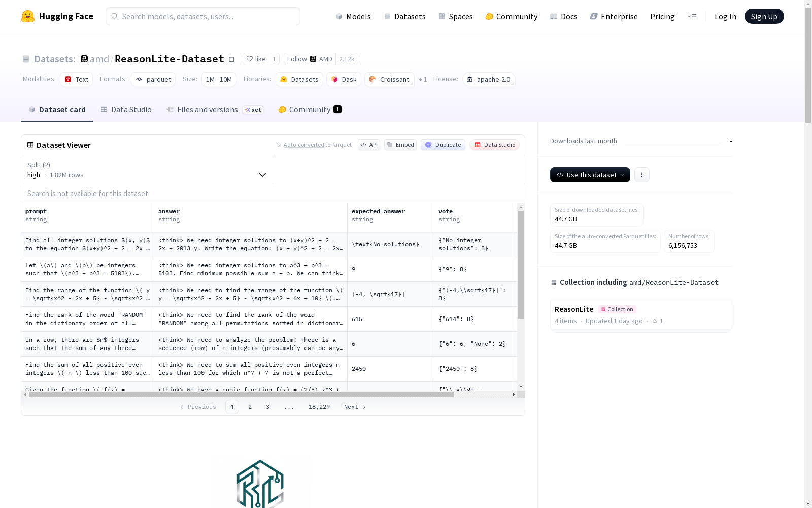Switch to the Data Studio tab
The width and height of the screenshot is (812, 508).
point(126,110)
